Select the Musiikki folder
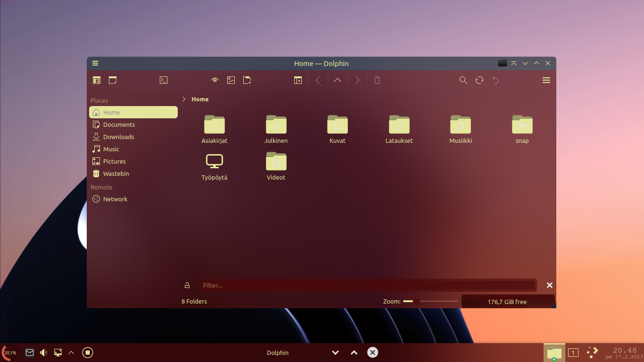This screenshot has height=362, width=644. [x=461, y=129]
